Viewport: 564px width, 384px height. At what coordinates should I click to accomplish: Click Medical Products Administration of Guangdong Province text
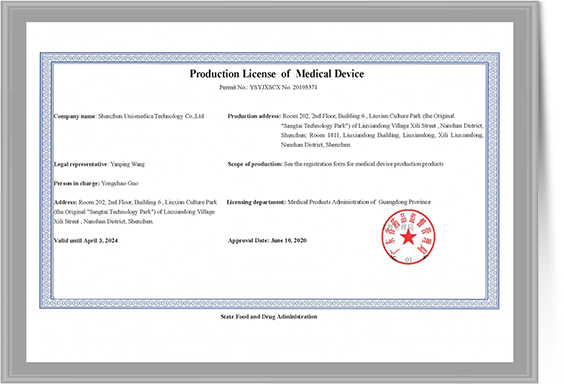coord(359,202)
